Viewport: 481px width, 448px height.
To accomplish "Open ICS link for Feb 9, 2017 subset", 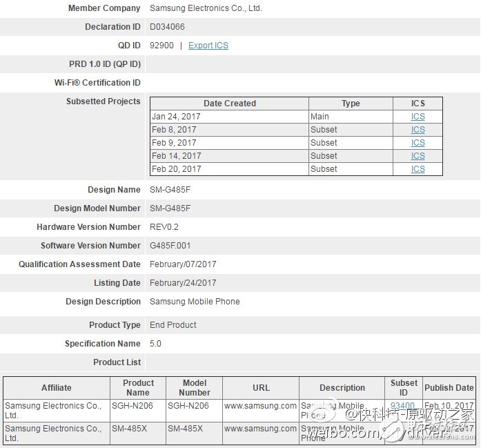I will (418, 143).
